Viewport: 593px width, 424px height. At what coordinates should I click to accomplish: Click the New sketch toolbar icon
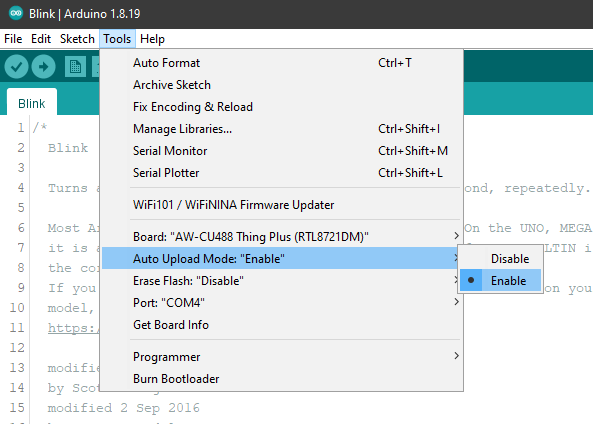(75, 67)
